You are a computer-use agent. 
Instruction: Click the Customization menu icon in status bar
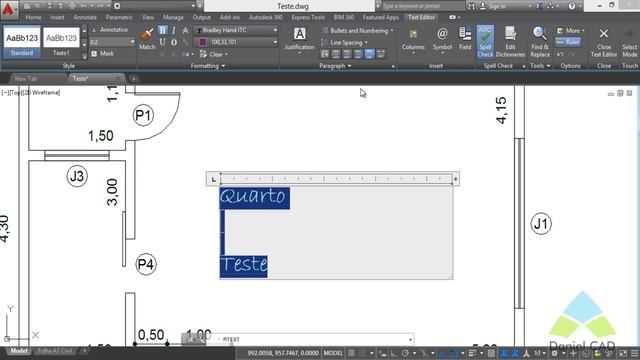634,353
